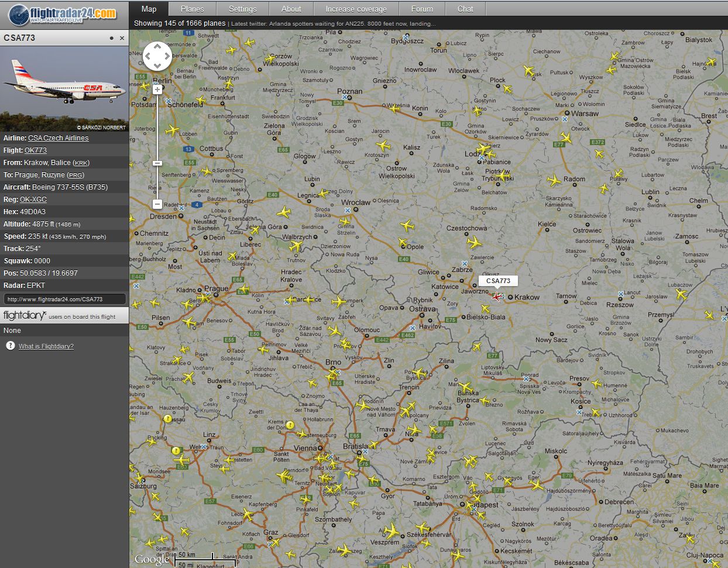The height and width of the screenshot is (568, 728).
Task: Close the CSA773 info panel
Action: [x=122, y=38]
